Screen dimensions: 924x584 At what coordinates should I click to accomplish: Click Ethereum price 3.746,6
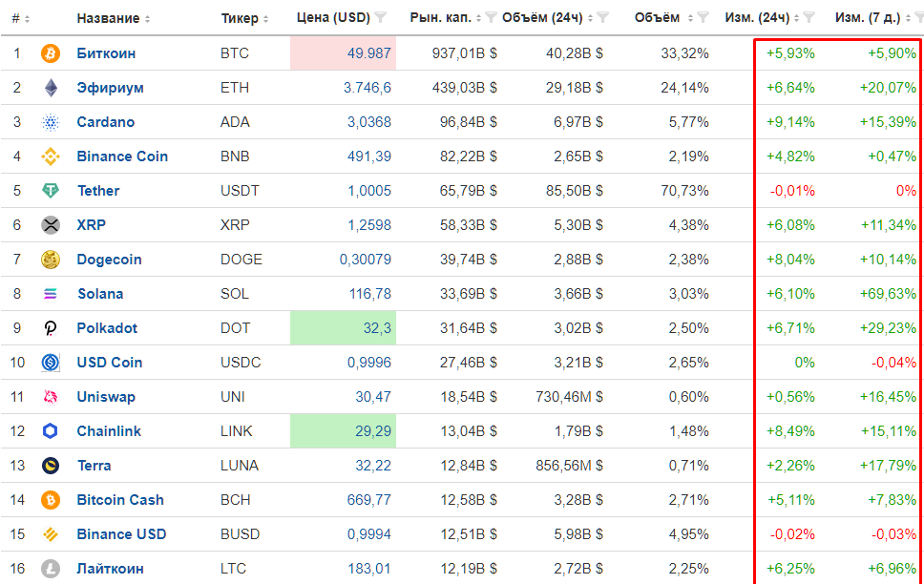(367, 88)
